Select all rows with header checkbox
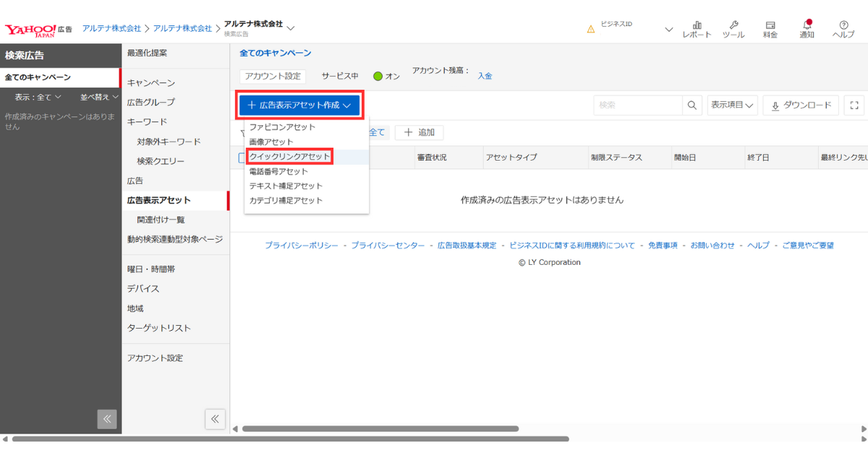Image resolution: width=868 pixels, height=456 pixels. click(x=242, y=157)
